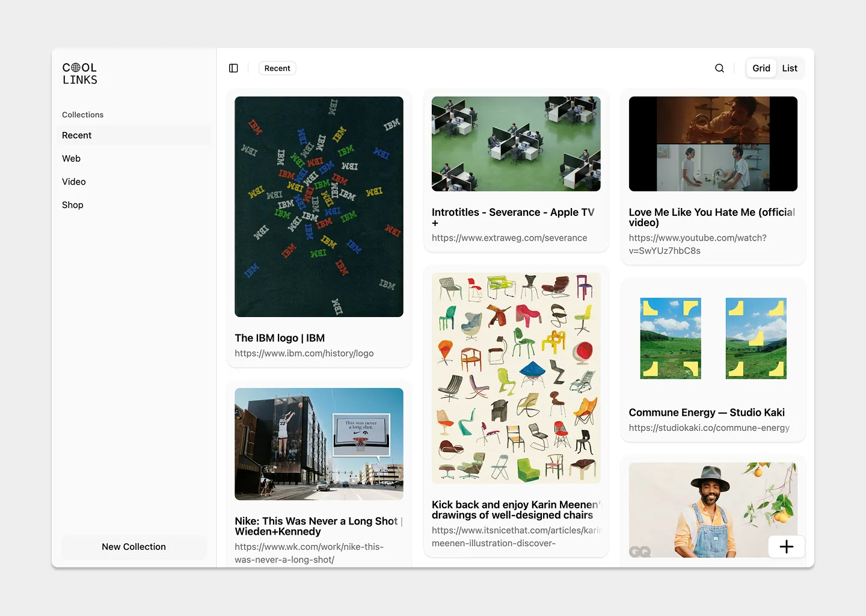The width and height of the screenshot is (866, 616).
Task: Click the New Collection button
Action: coord(134,547)
